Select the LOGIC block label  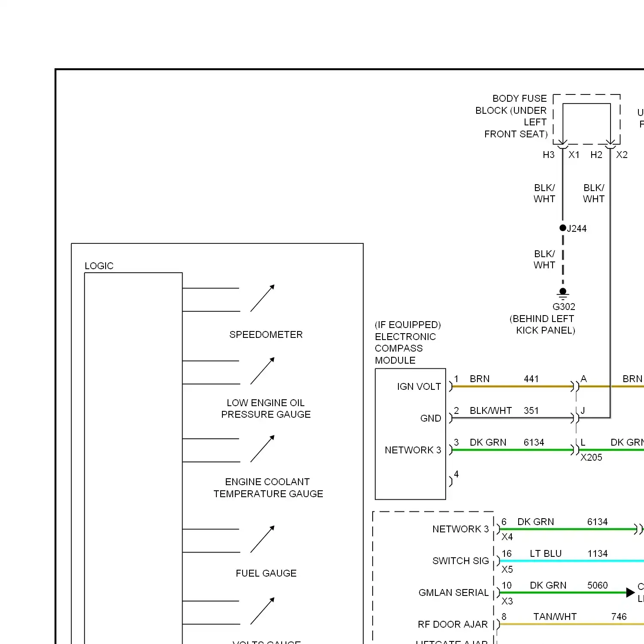click(x=99, y=266)
